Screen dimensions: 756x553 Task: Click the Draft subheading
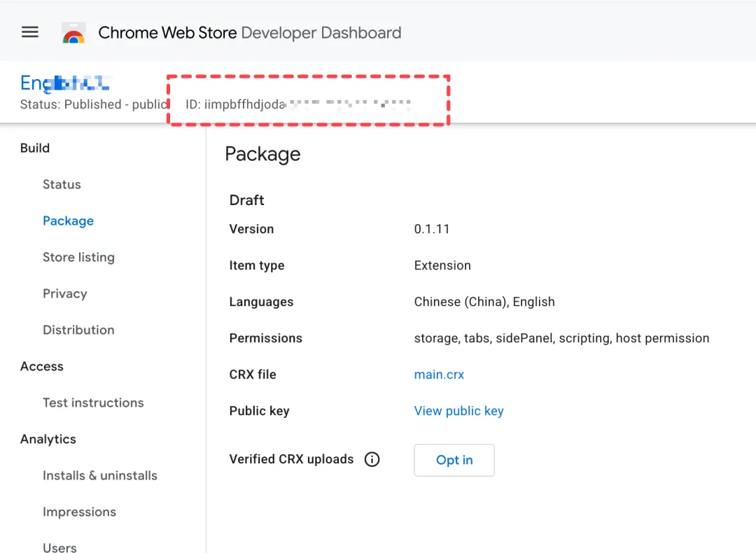pos(247,200)
